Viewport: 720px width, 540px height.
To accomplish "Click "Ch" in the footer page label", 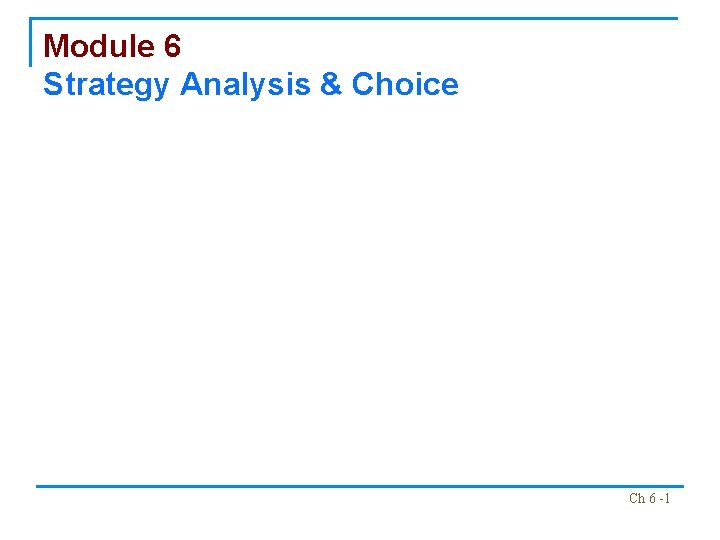I will tap(637, 498).
